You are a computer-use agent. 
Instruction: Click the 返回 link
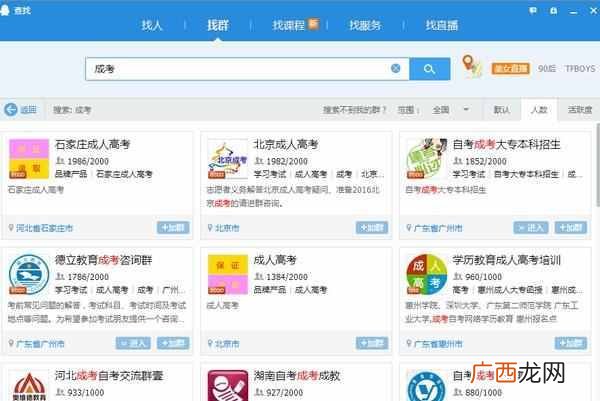pyautogui.click(x=28, y=110)
